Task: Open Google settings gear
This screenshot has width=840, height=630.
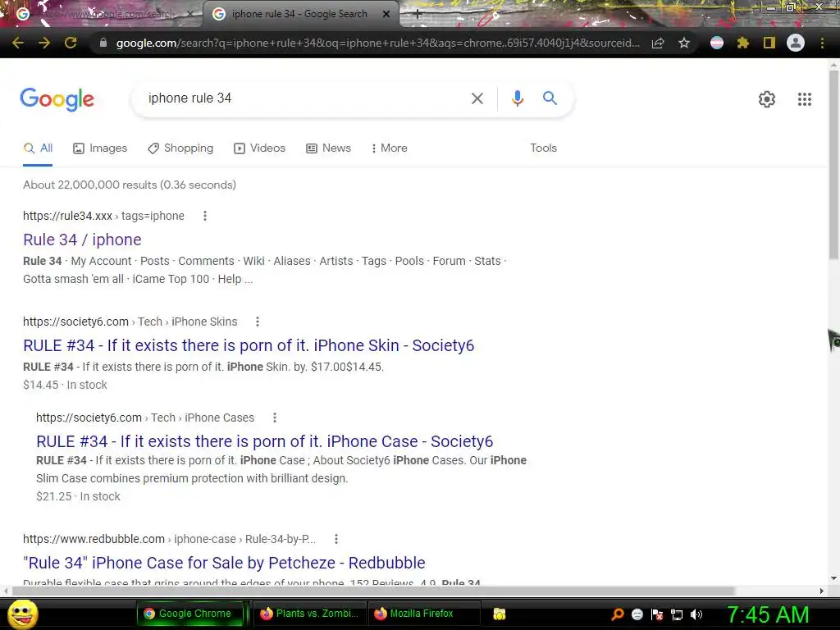Action: (x=767, y=99)
